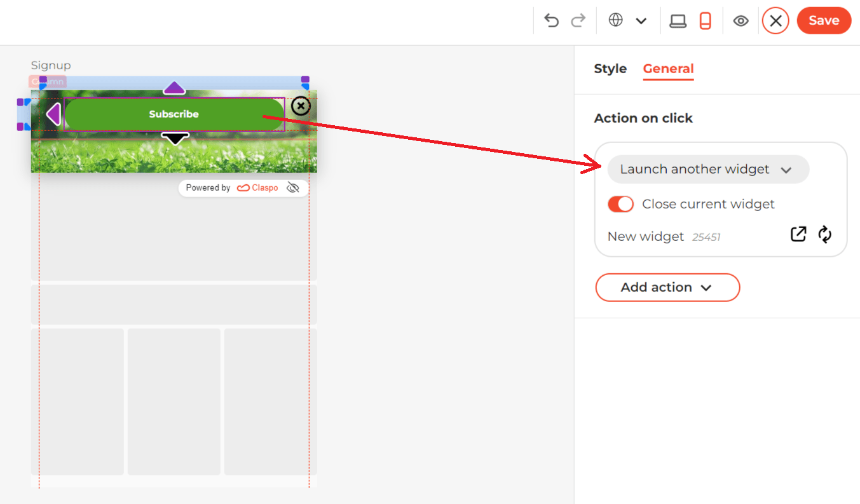Open preview with the eye icon
The width and height of the screenshot is (860, 504).
(741, 21)
